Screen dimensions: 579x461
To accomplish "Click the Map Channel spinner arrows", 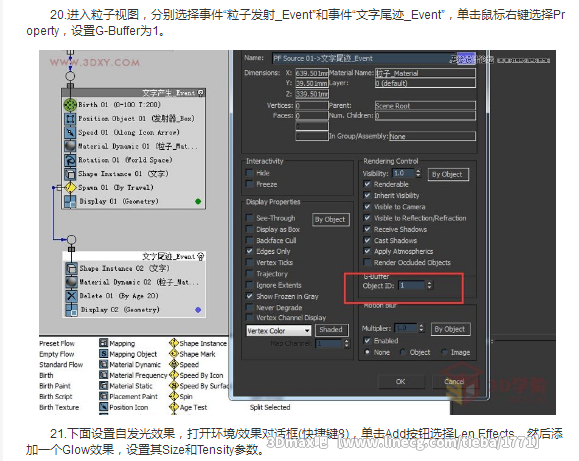I will 346,344.
